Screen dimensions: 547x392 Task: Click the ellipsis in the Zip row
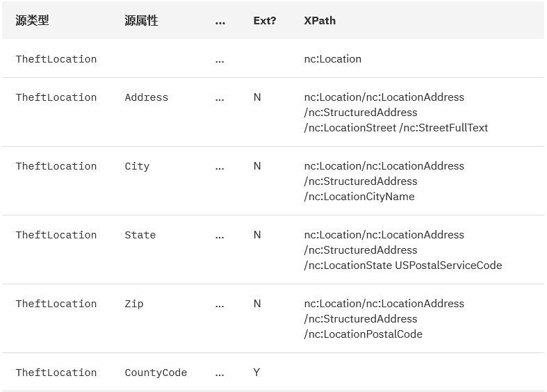pyautogui.click(x=220, y=306)
